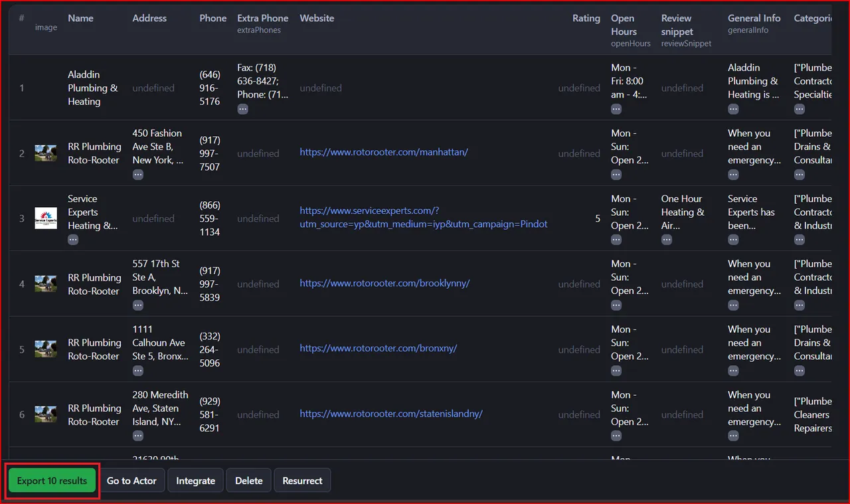The image size is (850, 504).
Task: Click the Integrate button
Action: coord(195,481)
